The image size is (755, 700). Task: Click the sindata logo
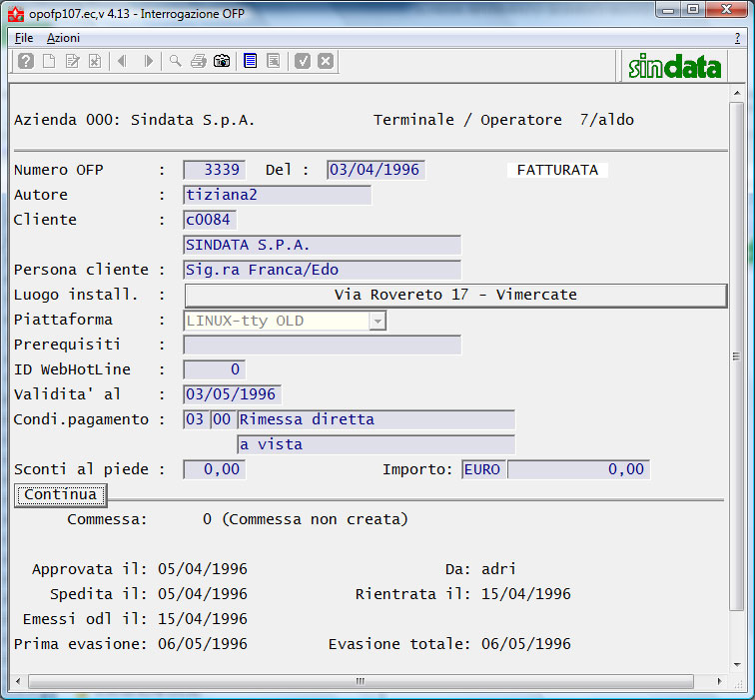pos(674,66)
